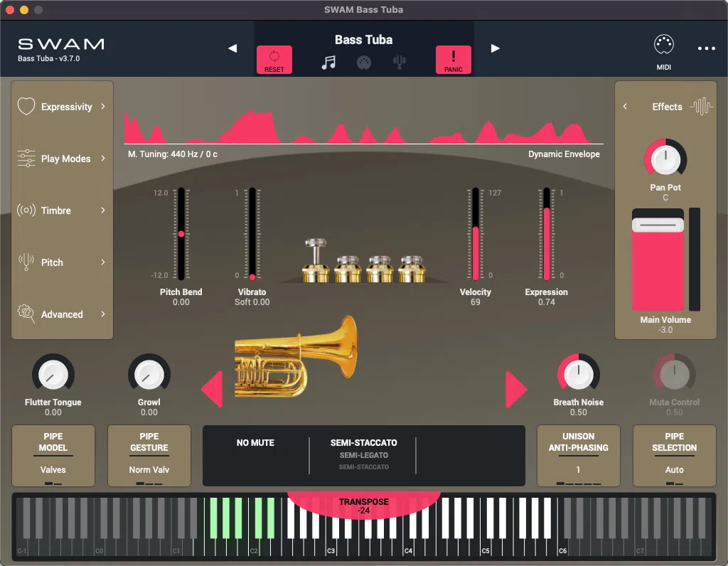
Task: Select the Play Modes sidebar icon
Action: point(26,158)
